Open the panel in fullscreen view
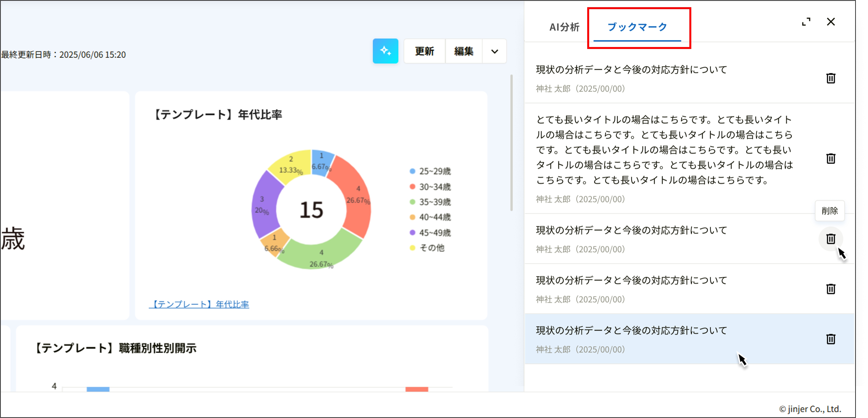 click(x=807, y=22)
